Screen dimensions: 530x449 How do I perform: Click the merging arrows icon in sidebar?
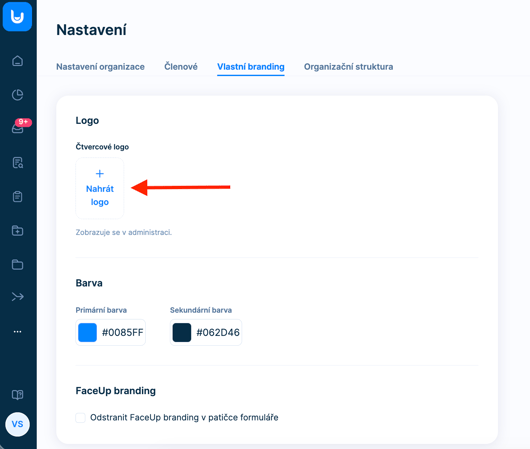(x=18, y=297)
